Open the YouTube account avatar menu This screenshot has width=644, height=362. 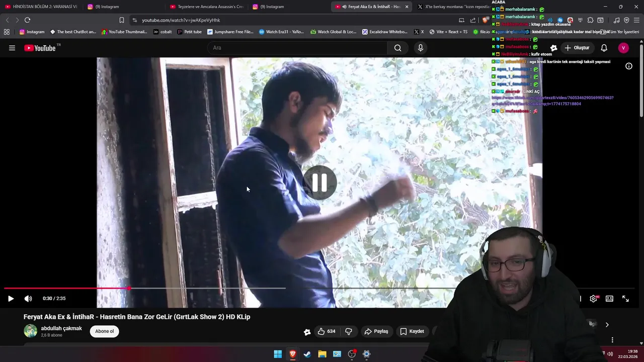pyautogui.click(x=623, y=48)
